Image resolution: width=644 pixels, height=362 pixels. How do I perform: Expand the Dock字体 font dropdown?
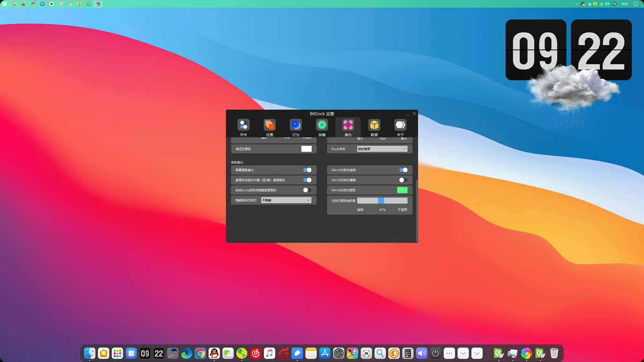pyautogui.click(x=382, y=149)
